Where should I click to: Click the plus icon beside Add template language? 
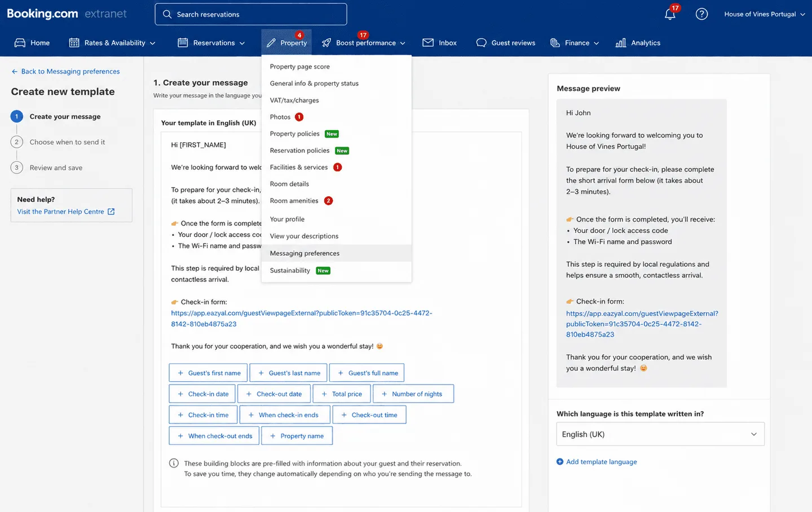(560, 462)
